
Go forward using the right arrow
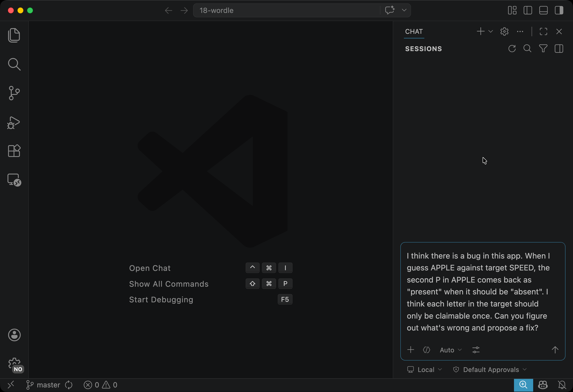point(184,10)
